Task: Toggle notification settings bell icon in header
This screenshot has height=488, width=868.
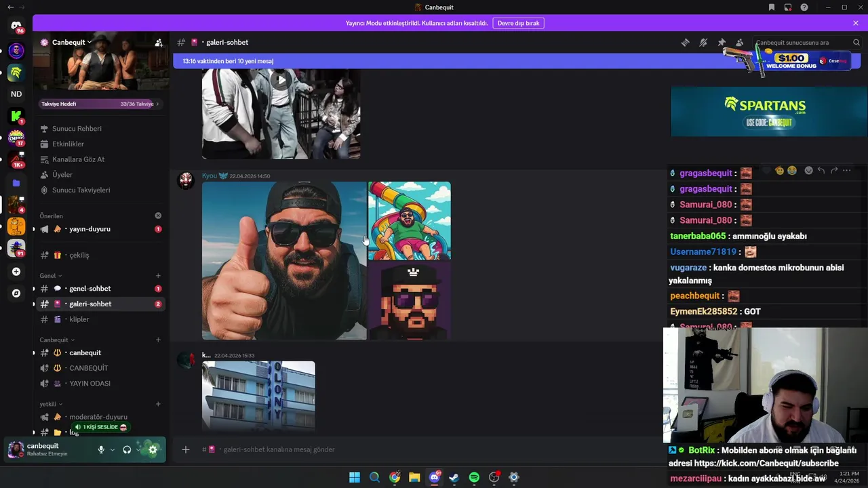Action: [x=703, y=43]
